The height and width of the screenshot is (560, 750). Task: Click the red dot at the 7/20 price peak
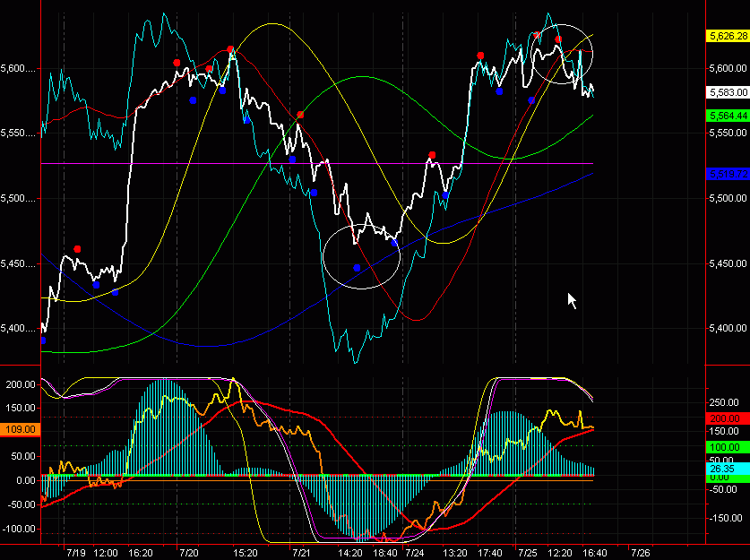230,49
